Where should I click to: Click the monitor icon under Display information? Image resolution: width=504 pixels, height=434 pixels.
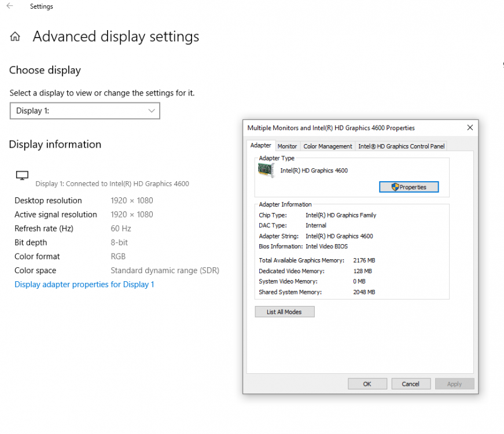click(22, 175)
